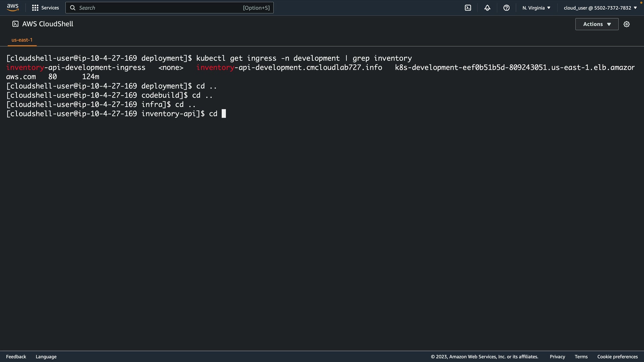Open the Terms link

(581, 357)
